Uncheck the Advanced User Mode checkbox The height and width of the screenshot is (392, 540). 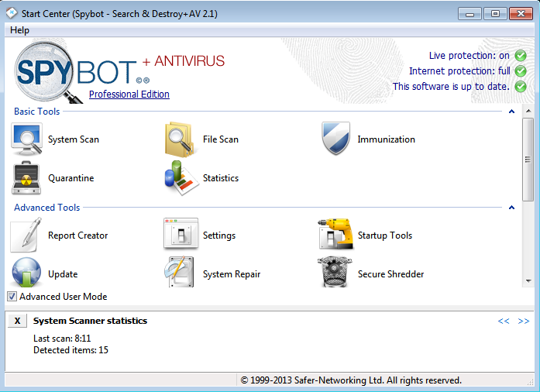pyautogui.click(x=12, y=297)
